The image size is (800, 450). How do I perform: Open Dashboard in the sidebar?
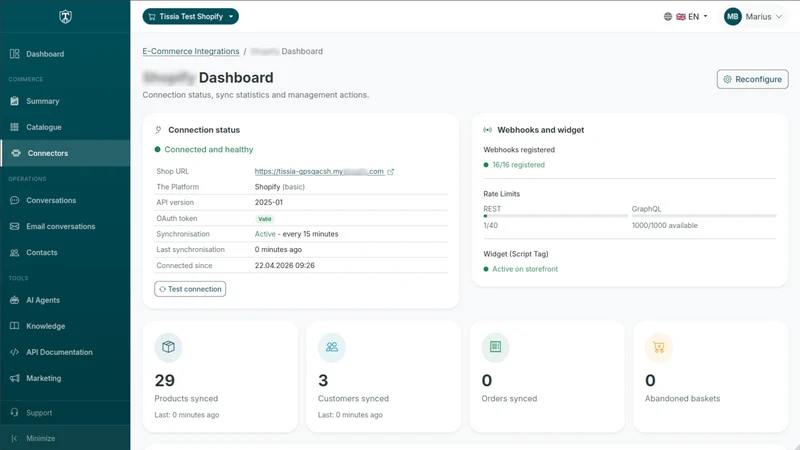pos(65,54)
